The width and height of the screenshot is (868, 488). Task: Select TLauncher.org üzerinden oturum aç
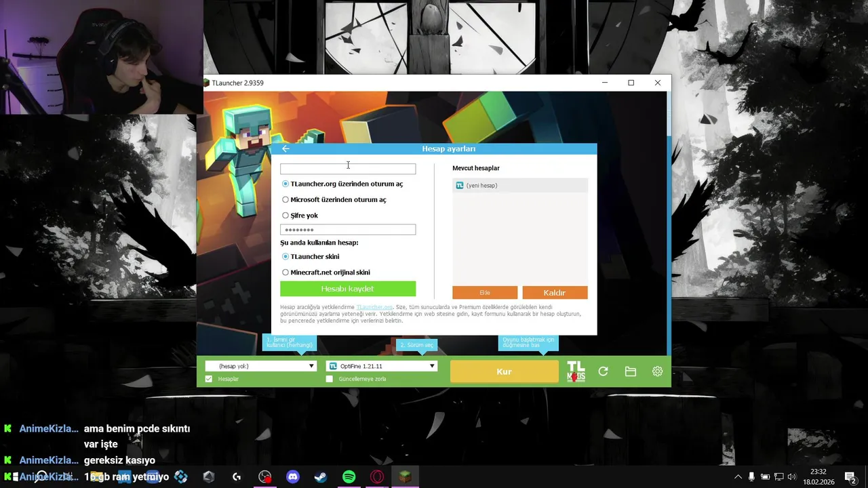click(x=342, y=184)
